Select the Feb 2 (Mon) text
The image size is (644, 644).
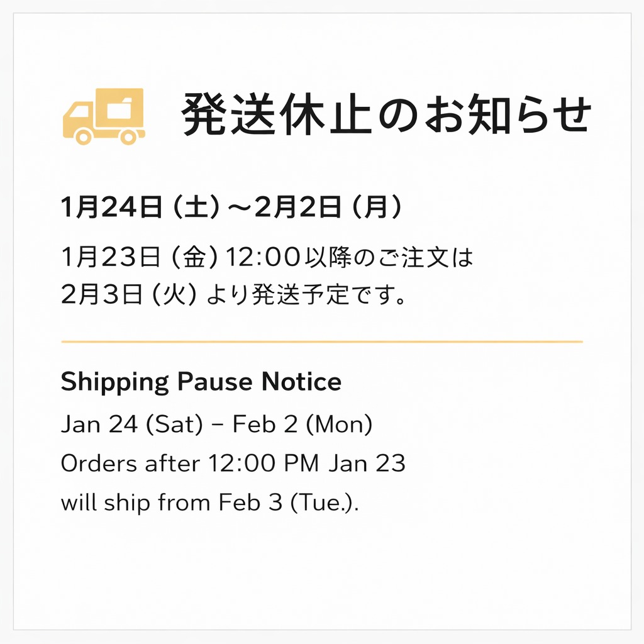(x=303, y=425)
